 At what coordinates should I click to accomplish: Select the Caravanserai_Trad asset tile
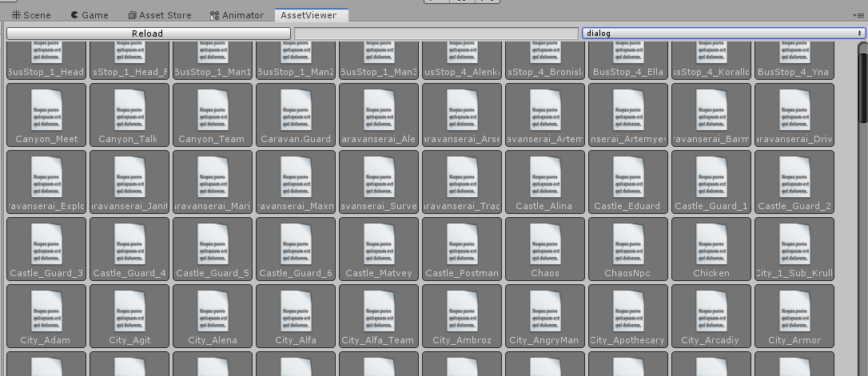(x=462, y=182)
